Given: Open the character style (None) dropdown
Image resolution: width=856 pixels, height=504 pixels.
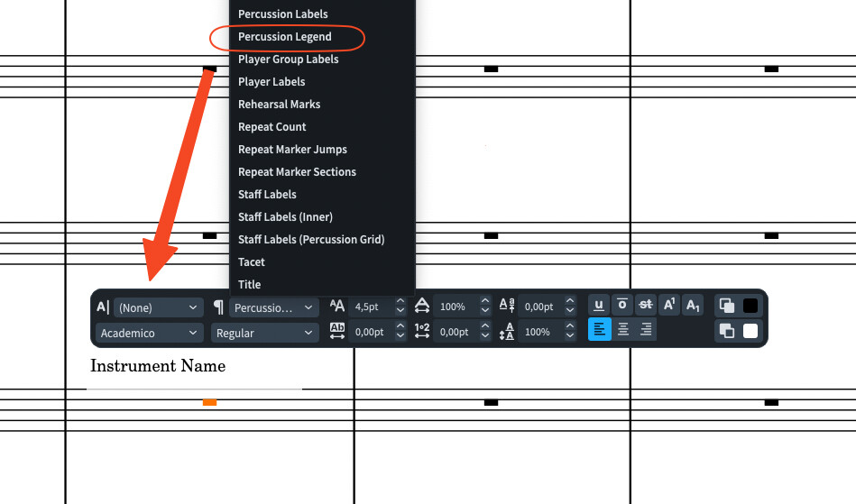Looking at the screenshot, I should point(159,307).
